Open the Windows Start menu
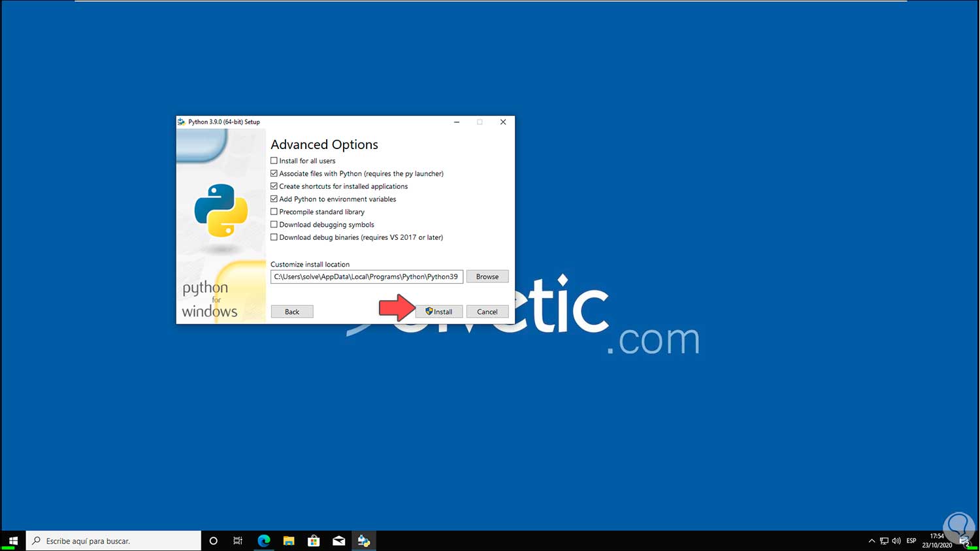Screen dimensions: 980x551 pyautogui.click(x=13, y=541)
